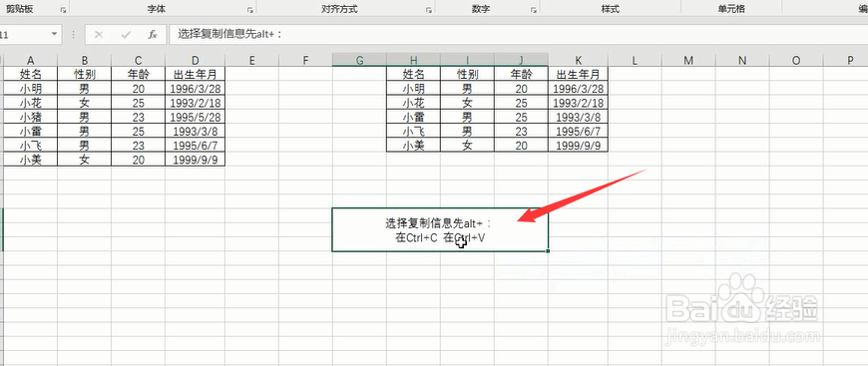Screen dimensions: 868x366
Task: Select column L header
Action: [635, 61]
